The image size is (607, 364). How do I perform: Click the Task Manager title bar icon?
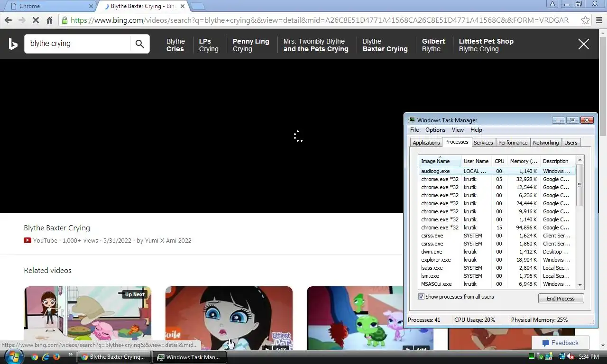412,120
